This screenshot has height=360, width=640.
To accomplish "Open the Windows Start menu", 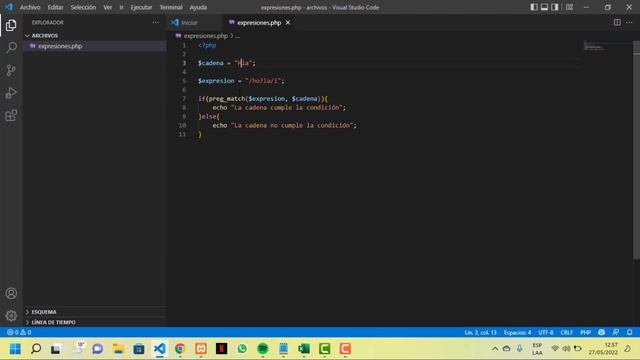I will click(15, 349).
